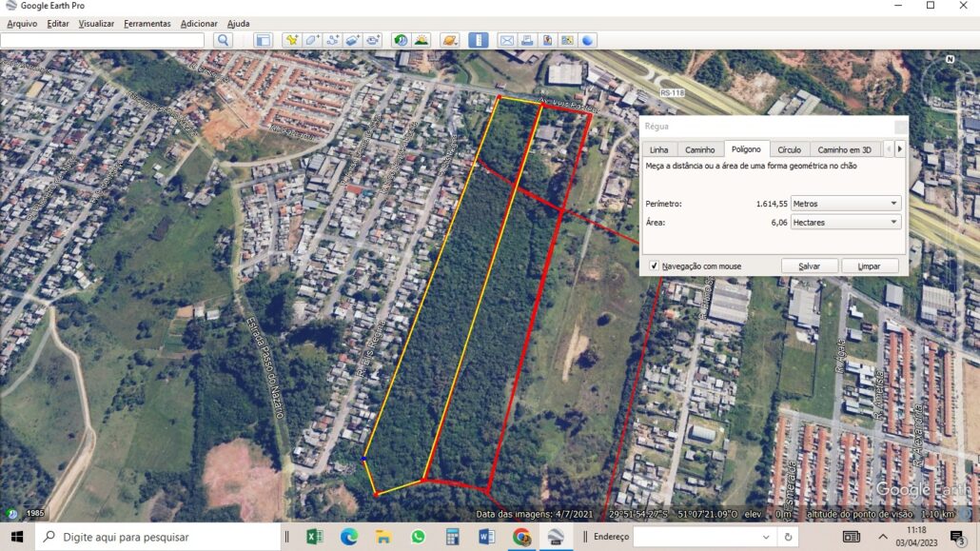Open the Ajuda menu
Image resolution: width=980 pixels, height=551 pixels.
[238, 24]
